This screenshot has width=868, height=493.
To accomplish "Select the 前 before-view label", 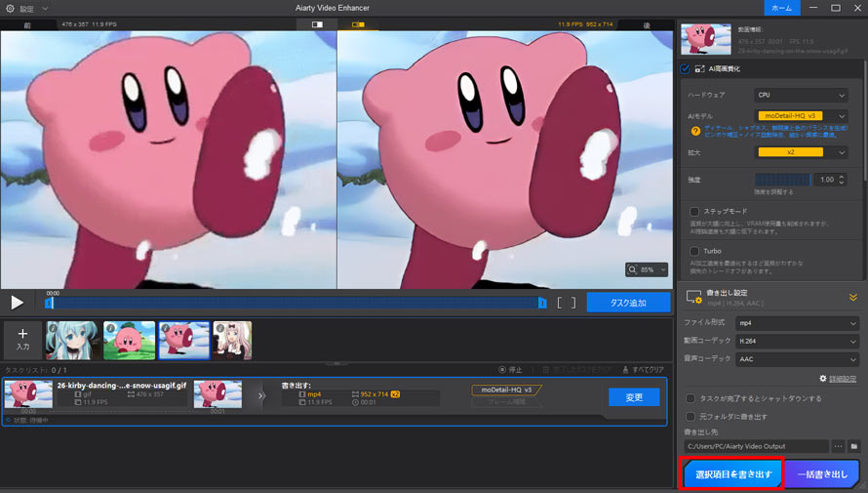I will pyautogui.click(x=27, y=25).
